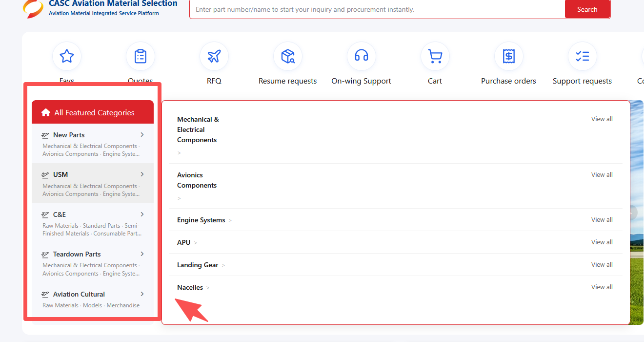View all Avionics Components

(x=602, y=175)
